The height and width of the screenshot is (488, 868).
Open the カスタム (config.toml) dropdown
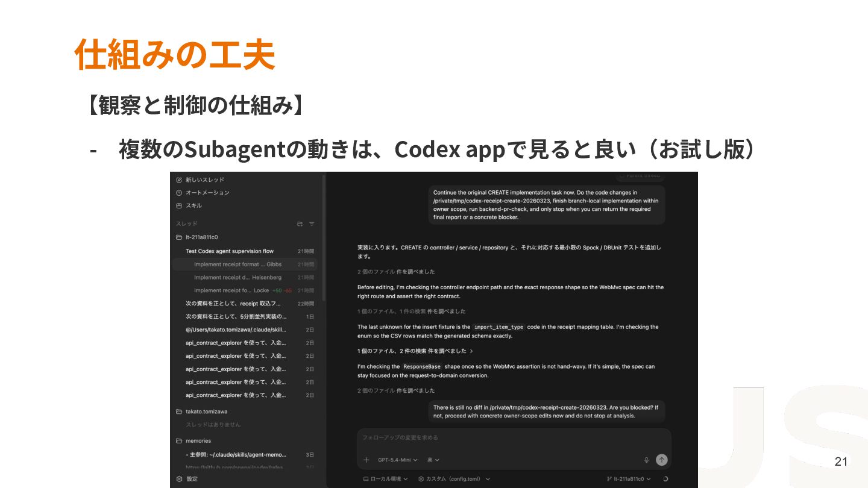click(x=454, y=479)
